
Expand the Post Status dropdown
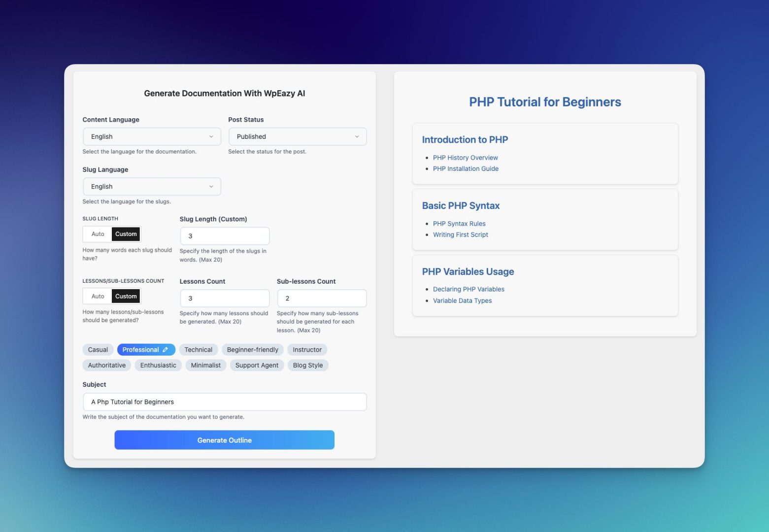tap(298, 136)
